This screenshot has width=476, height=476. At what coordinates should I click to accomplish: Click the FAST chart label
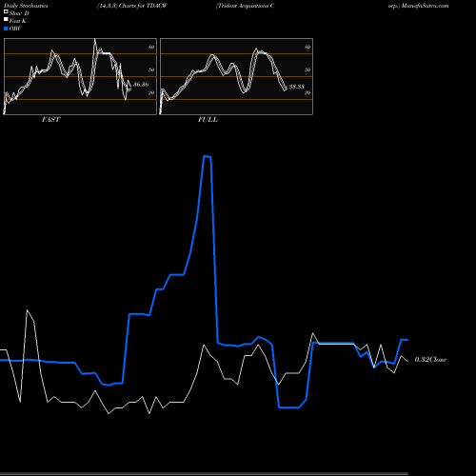[50, 120]
